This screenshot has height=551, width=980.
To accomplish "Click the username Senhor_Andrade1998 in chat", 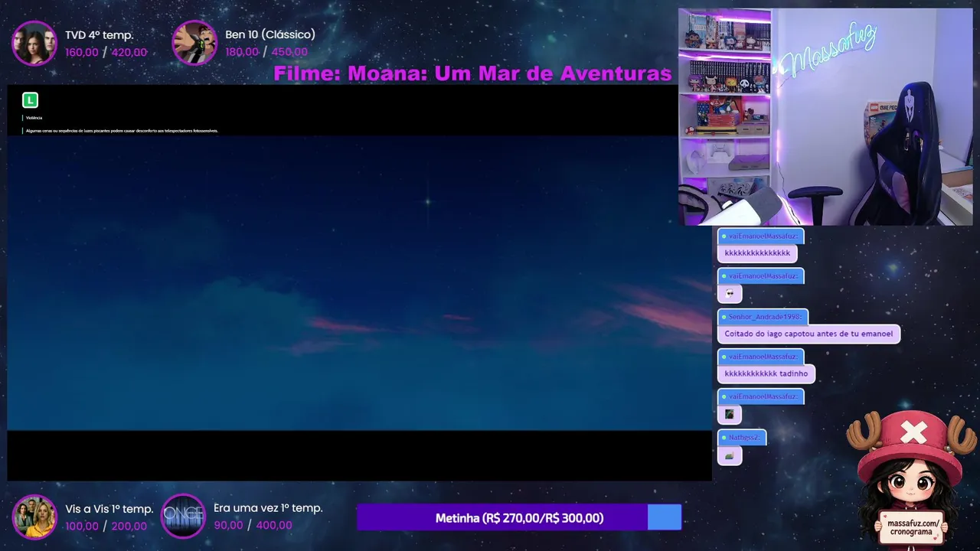I will pos(764,317).
